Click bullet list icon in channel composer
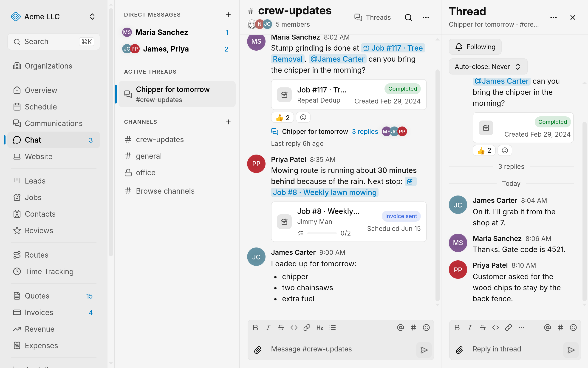This screenshot has width=588, height=368. click(x=333, y=328)
